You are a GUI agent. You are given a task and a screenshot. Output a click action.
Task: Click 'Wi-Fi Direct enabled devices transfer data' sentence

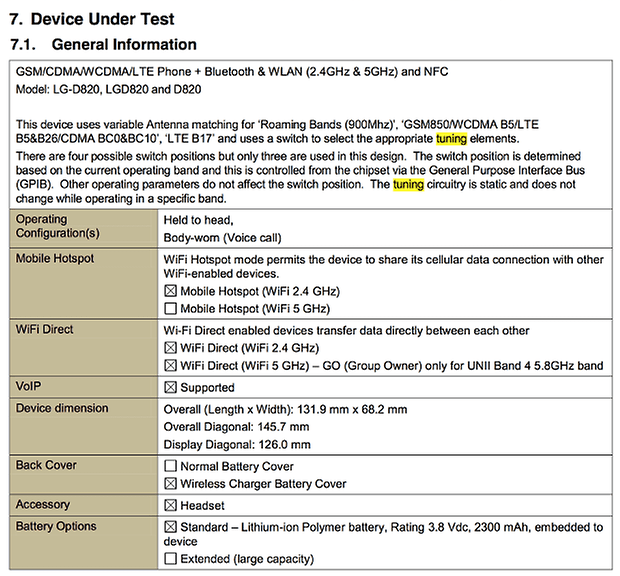tap(346, 330)
